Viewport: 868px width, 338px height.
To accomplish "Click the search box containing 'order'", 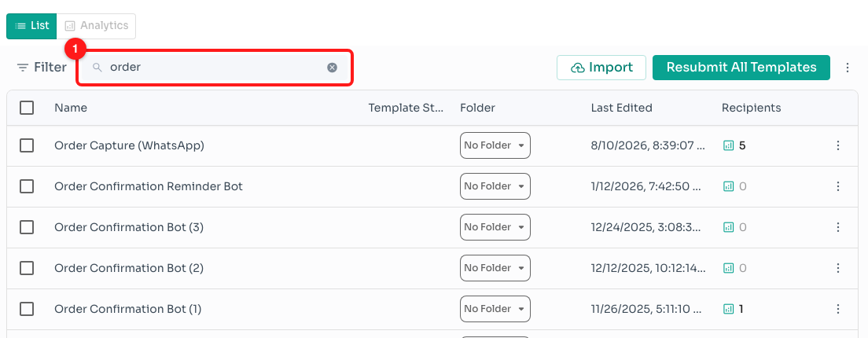I will (214, 68).
